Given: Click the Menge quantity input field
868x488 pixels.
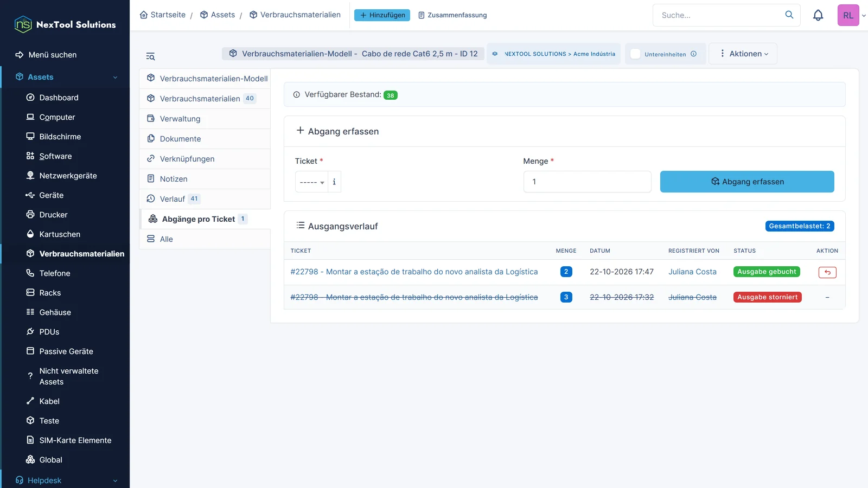Looking at the screenshot, I should point(587,182).
